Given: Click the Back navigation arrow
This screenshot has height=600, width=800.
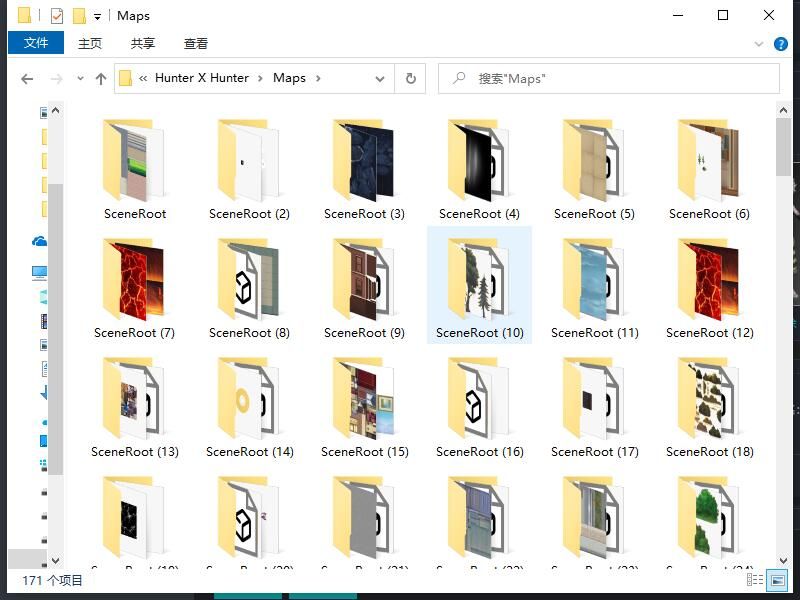Looking at the screenshot, I should coord(27,79).
